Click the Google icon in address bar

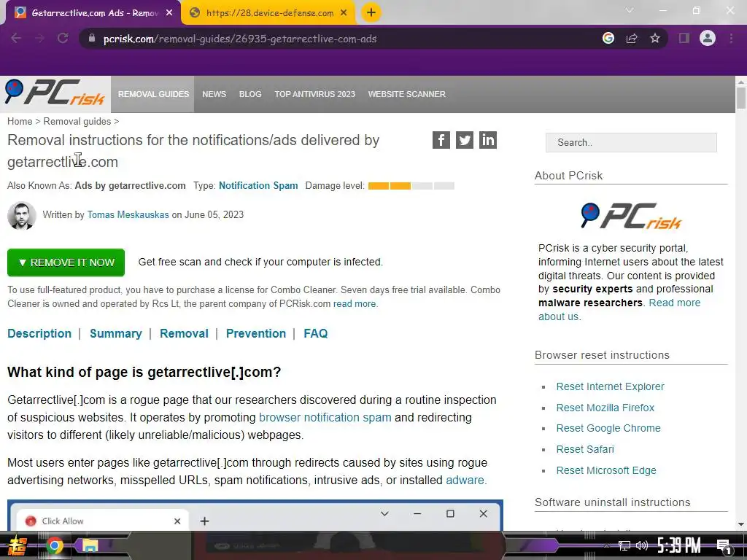click(x=608, y=38)
